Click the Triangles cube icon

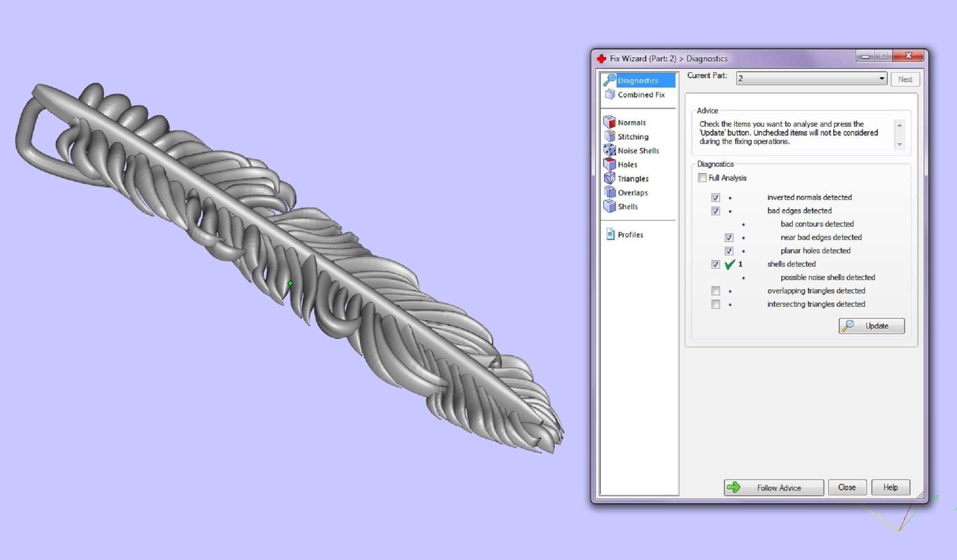coord(610,178)
